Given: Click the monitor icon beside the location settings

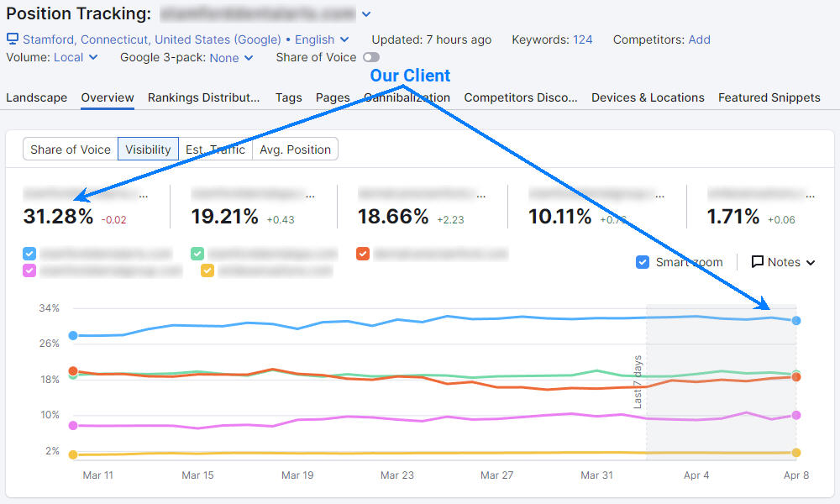Looking at the screenshot, I should click(12, 39).
